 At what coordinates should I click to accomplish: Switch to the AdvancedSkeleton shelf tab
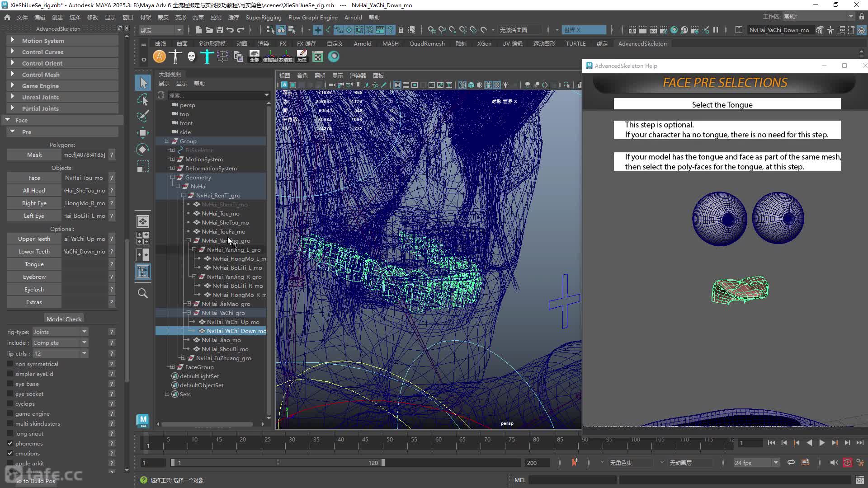(642, 43)
